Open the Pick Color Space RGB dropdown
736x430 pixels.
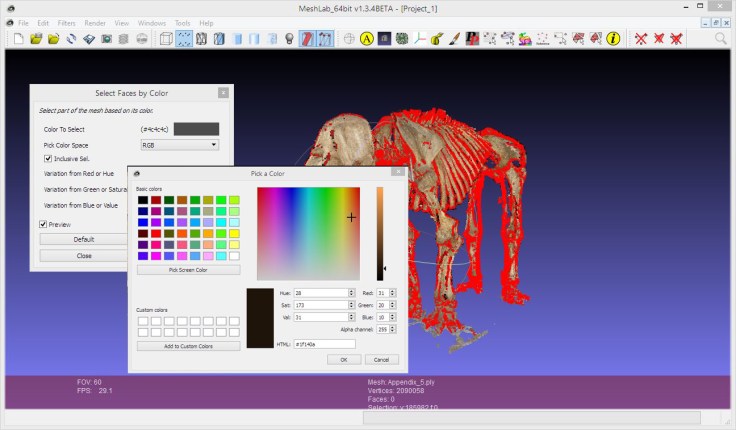click(x=179, y=145)
